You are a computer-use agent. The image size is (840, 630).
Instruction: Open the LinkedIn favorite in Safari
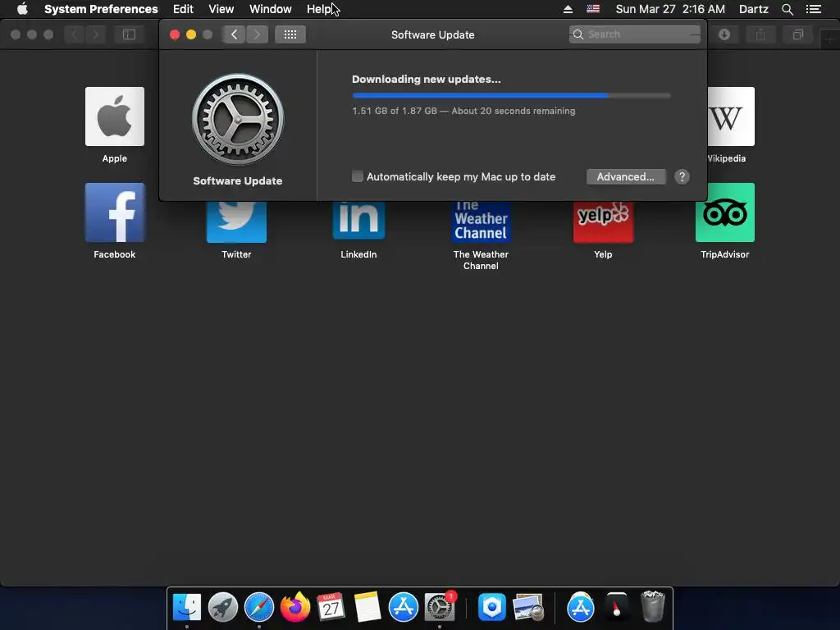(x=358, y=221)
